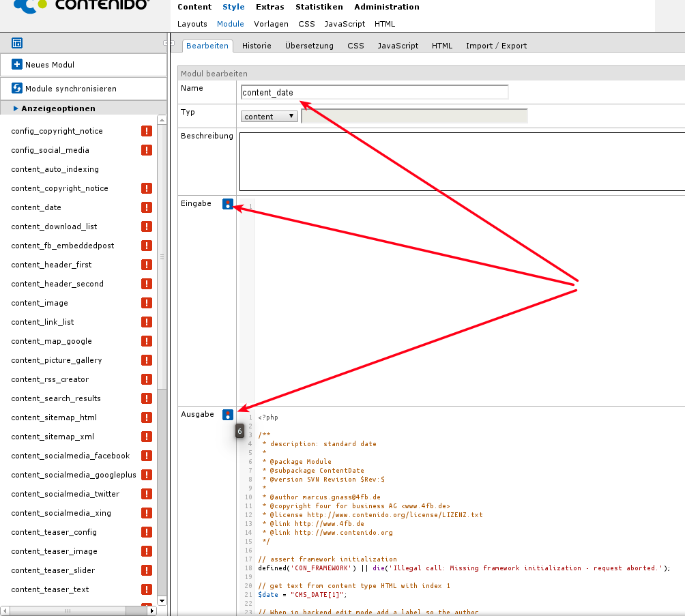The width and height of the screenshot is (685, 616).
Task: Switch to the Historie tab
Action: [x=257, y=46]
